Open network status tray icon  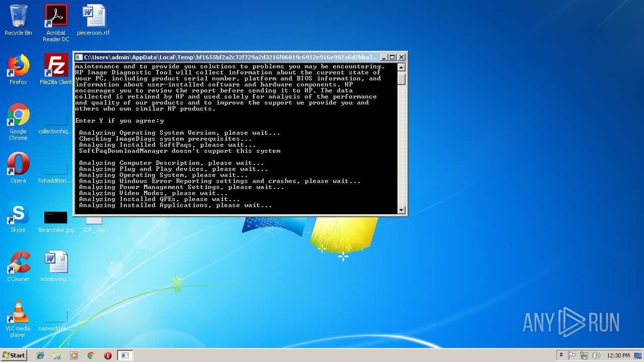584,355
